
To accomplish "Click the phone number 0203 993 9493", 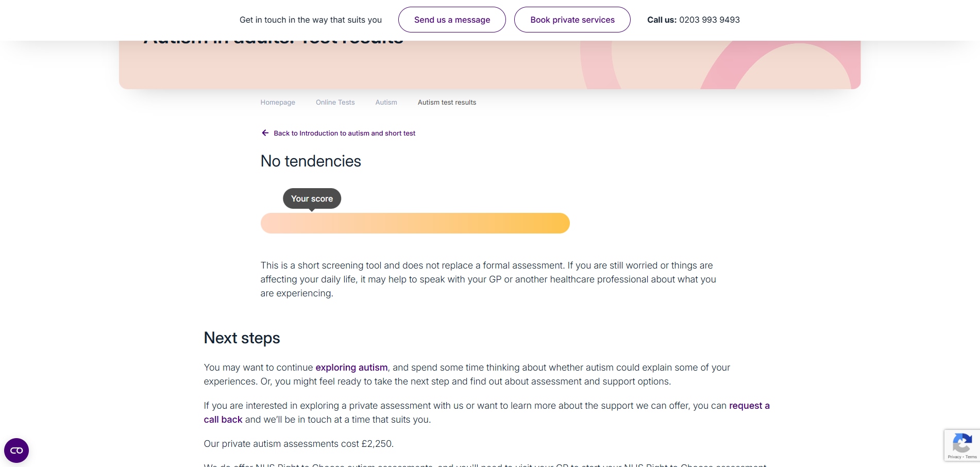I will tap(709, 20).
